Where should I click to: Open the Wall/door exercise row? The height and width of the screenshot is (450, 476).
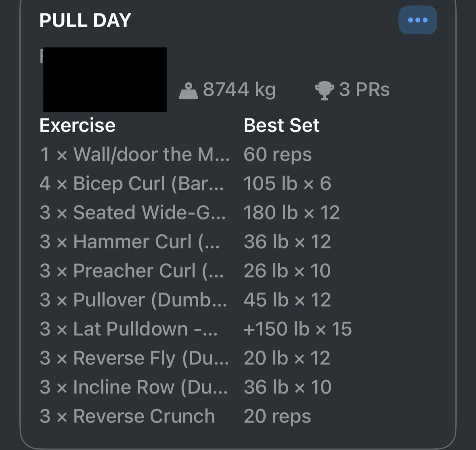point(134,154)
